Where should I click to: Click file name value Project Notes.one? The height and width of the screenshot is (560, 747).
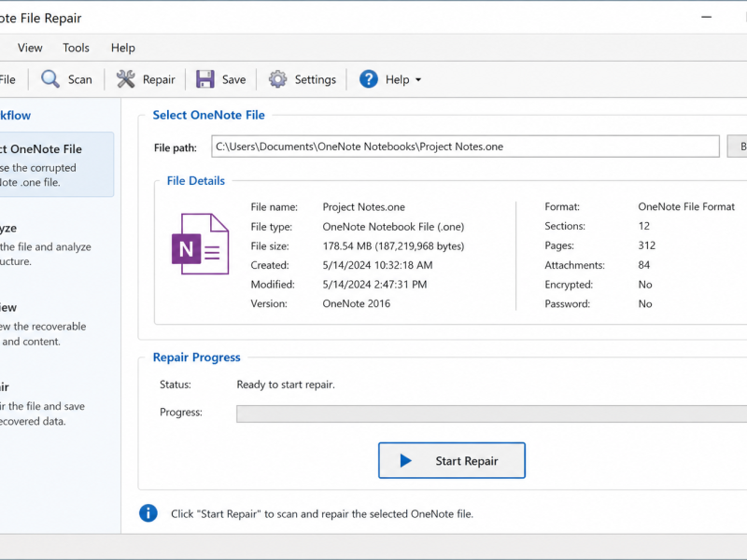364,207
